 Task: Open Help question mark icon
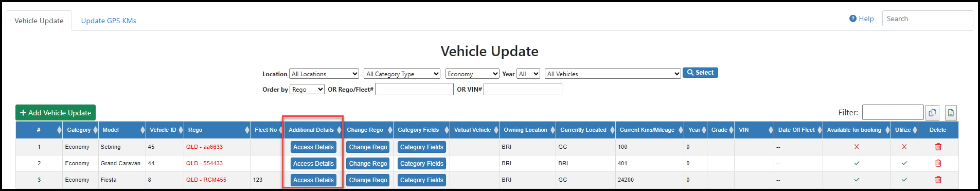[x=853, y=19]
